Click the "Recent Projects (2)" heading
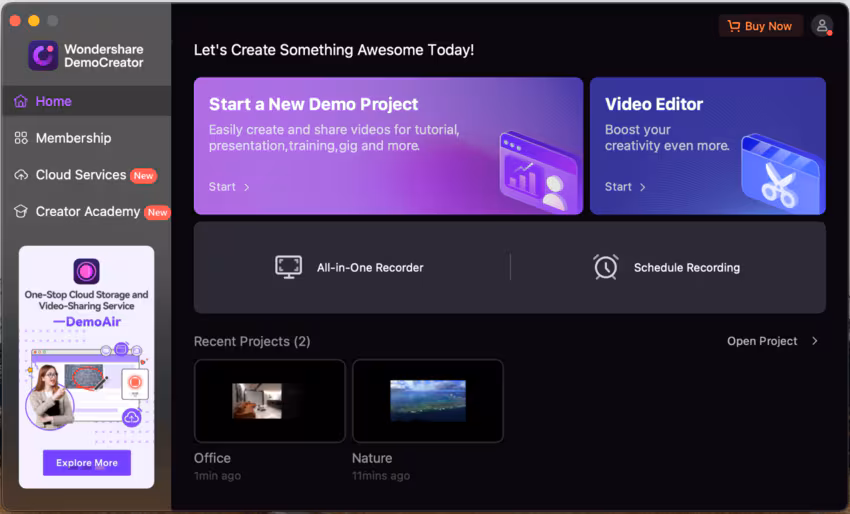 pyautogui.click(x=252, y=342)
